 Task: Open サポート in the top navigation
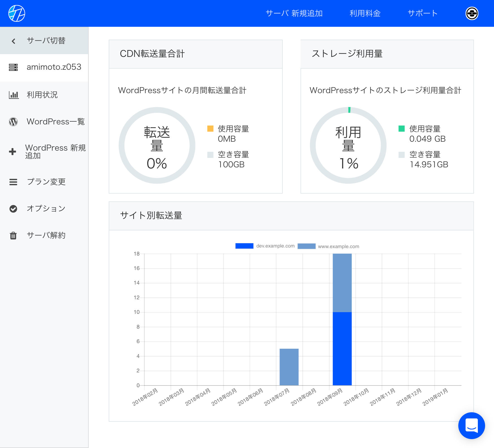pyautogui.click(x=423, y=13)
